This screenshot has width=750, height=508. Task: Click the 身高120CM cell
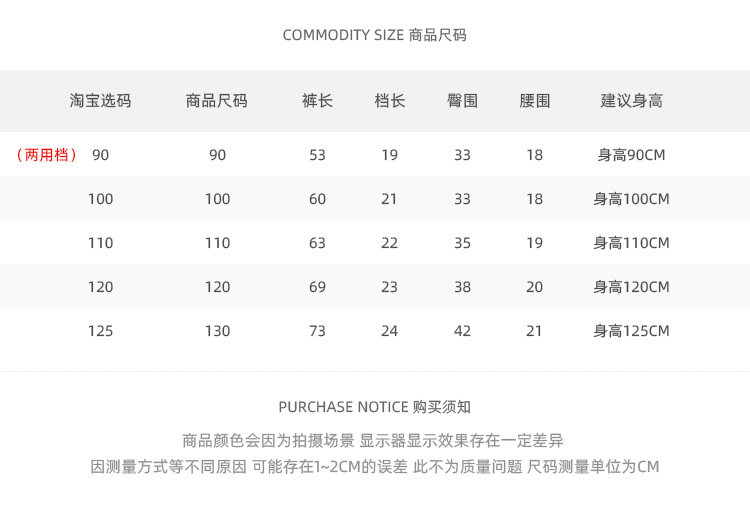pos(631,287)
